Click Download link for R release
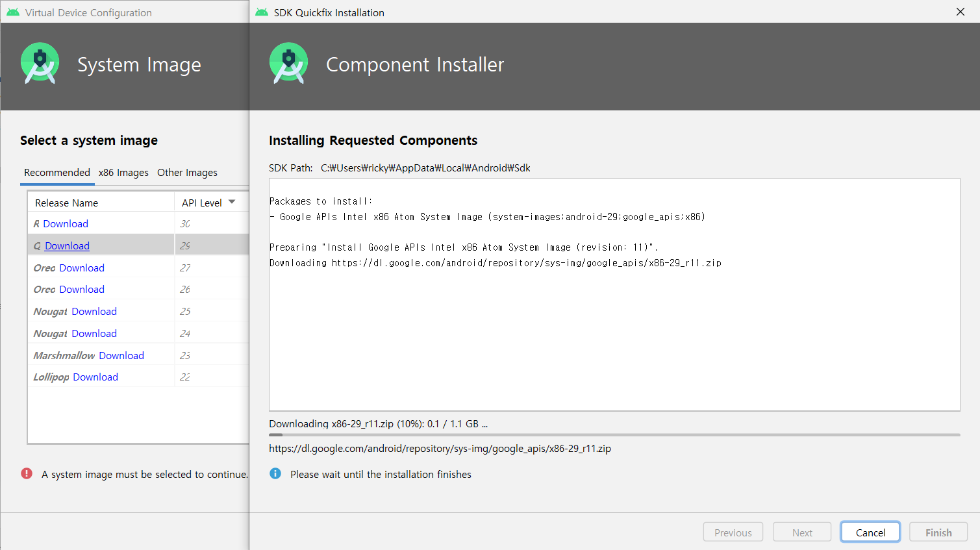Viewport: 980px width, 550px height. 66,223
